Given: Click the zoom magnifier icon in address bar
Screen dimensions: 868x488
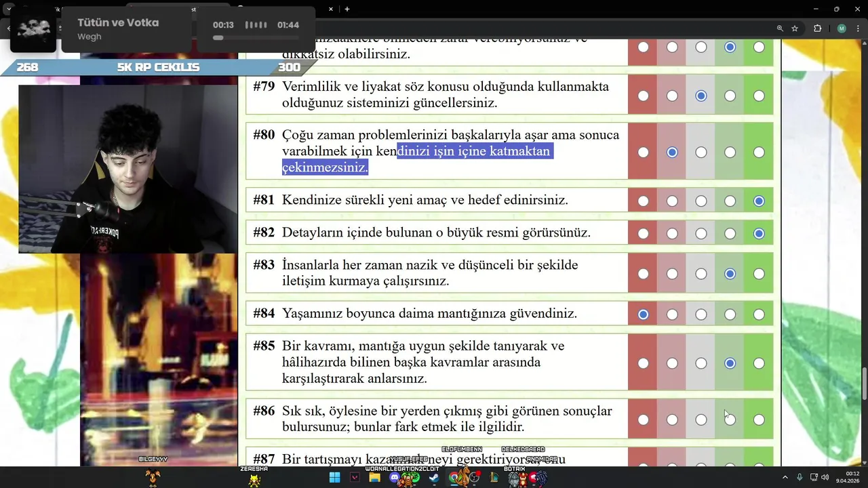Looking at the screenshot, I should click(x=780, y=28).
